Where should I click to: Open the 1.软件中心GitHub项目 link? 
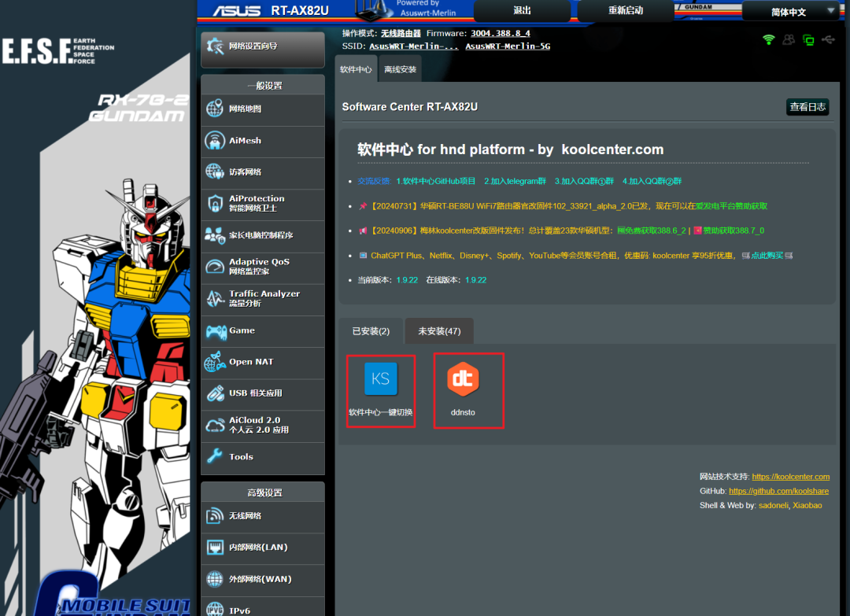coord(436,181)
